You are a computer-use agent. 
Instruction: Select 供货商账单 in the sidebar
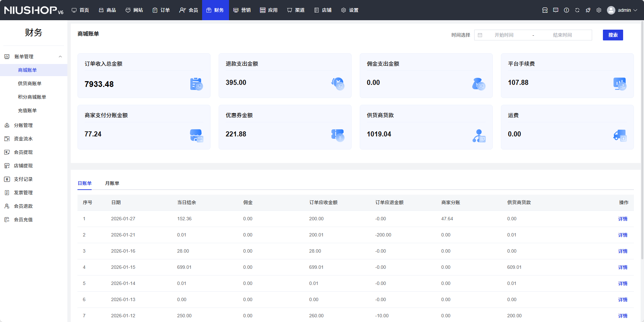30,84
